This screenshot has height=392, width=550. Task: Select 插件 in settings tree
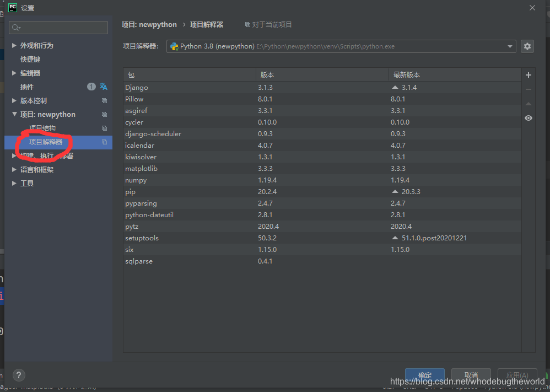(x=27, y=87)
